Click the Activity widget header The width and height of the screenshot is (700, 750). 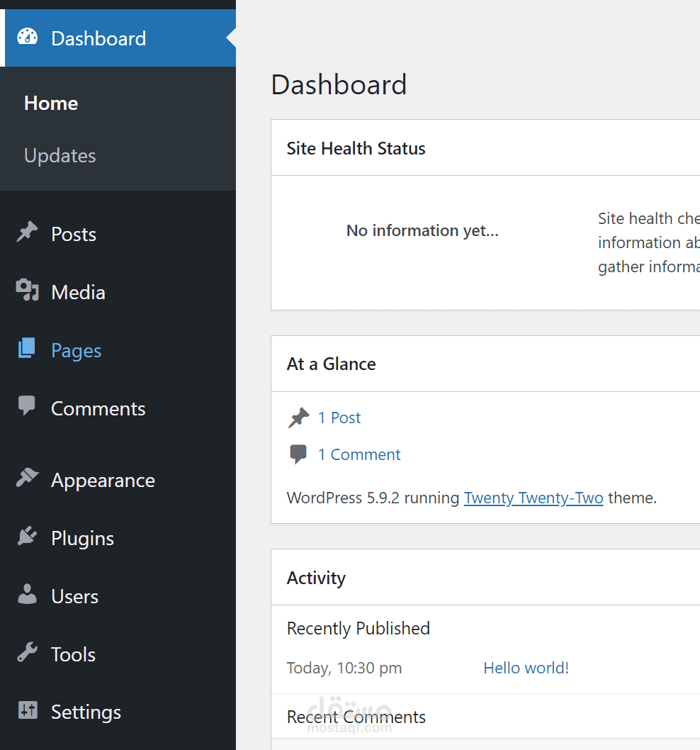pyautogui.click(x=485, y=577)
